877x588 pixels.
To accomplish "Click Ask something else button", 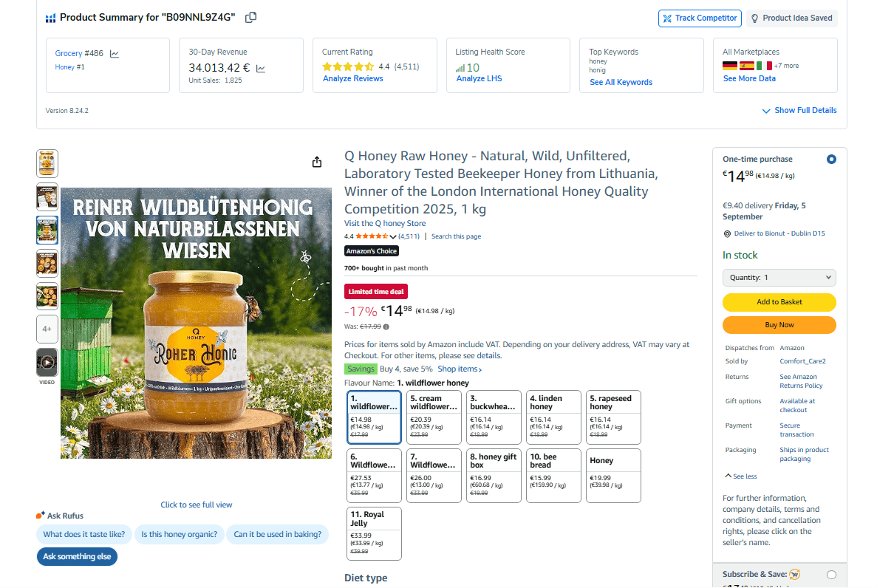I will click(77, 557).
